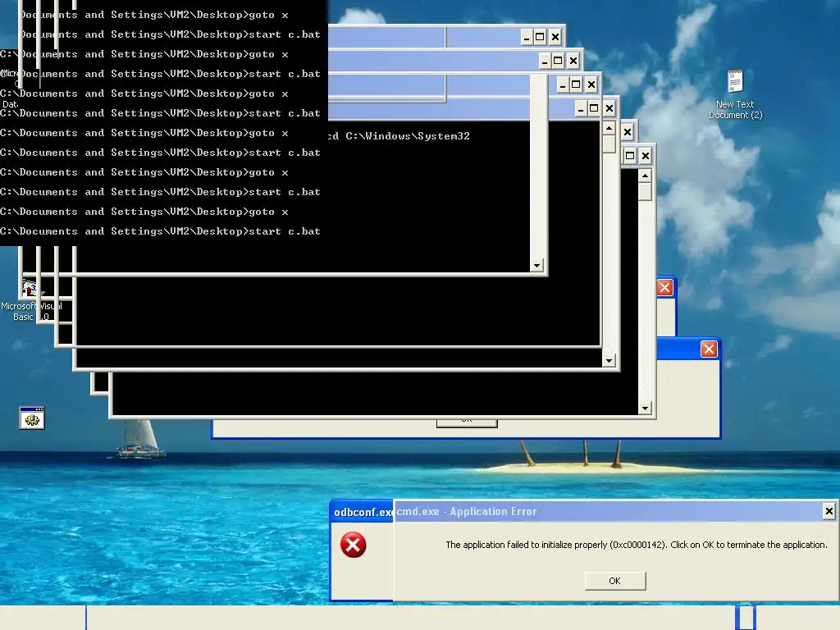Select the gear-window desktop icon below Visual Basic
840x630 pixels.
click(32, 418)
